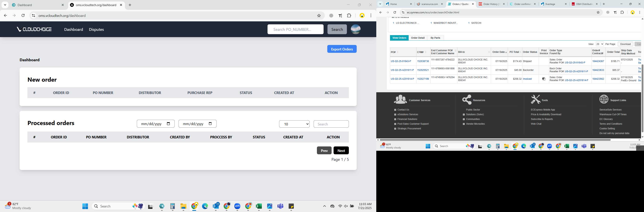
Task: Go back in the oms.vcloudtech.org browser window
Action: tap(5, 16)
